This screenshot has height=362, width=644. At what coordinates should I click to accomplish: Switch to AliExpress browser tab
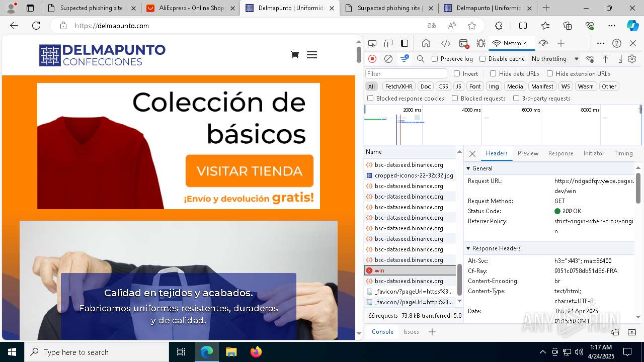tap(190, 8)
